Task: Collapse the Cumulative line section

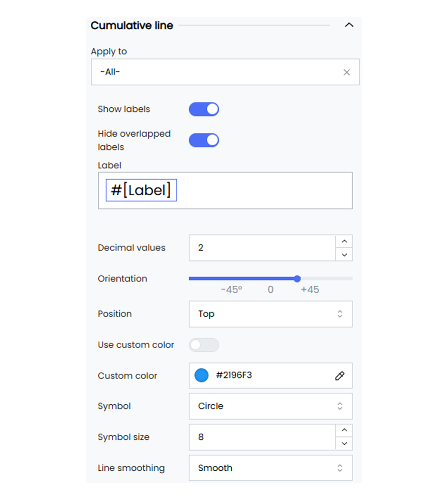Action: click(x=349, y=25)
